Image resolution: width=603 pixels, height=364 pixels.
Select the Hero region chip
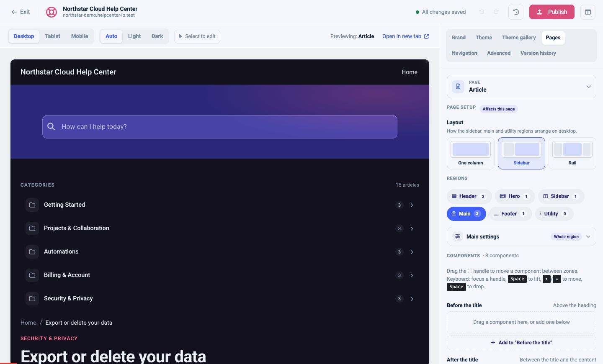515,196
